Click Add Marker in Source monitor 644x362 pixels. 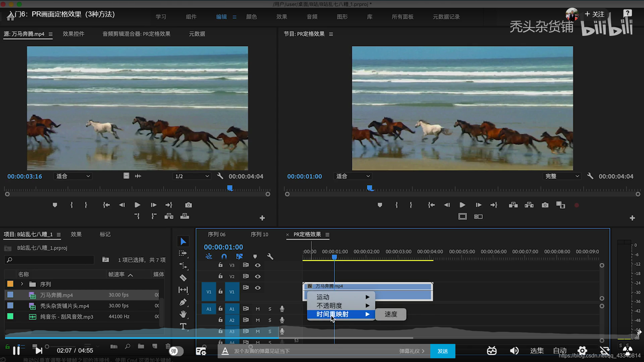pyautogui.click(x=55, y=205)
